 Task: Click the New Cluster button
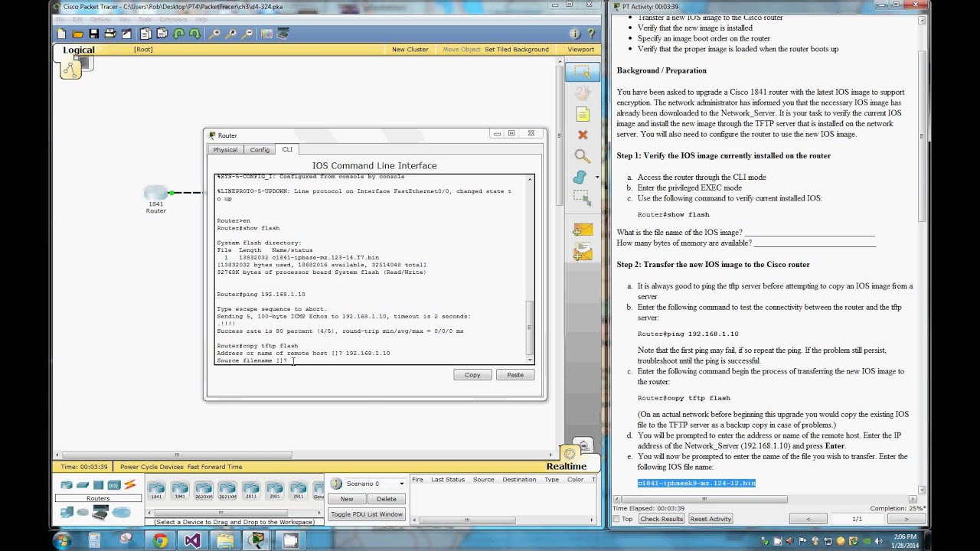410,50
